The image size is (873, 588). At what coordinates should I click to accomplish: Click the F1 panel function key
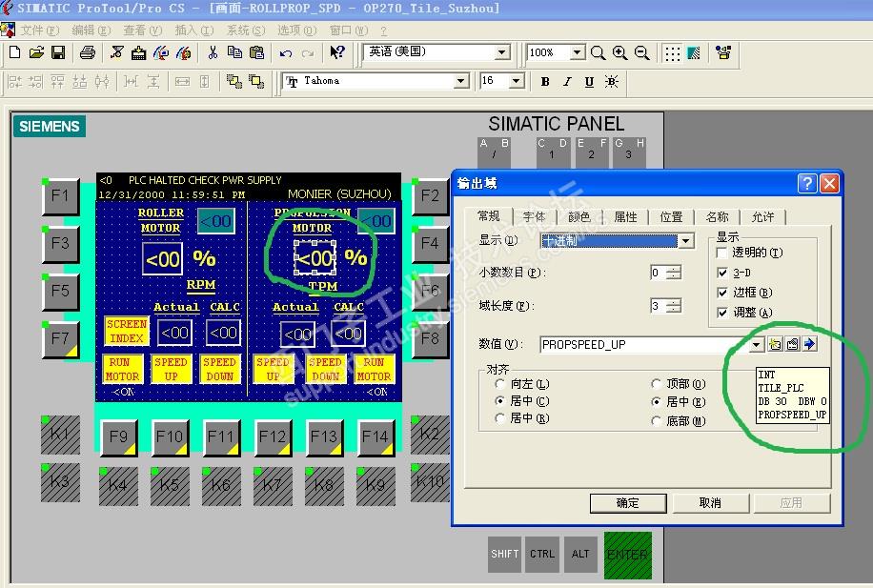[60, 196]
